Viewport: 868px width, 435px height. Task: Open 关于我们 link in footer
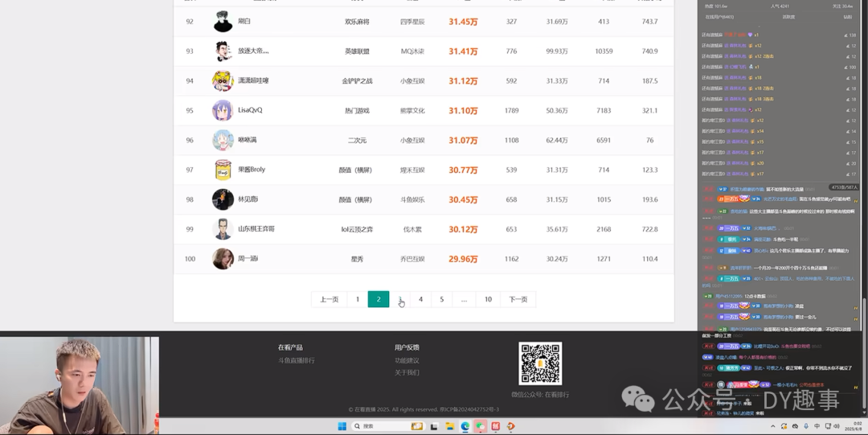click(407, 373)
